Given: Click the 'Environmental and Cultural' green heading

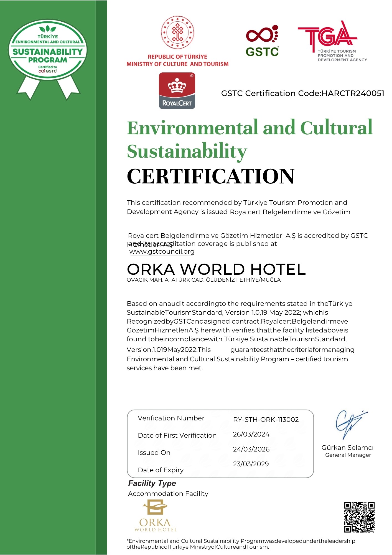Looking at the screenshot, I should click(250, 128).
